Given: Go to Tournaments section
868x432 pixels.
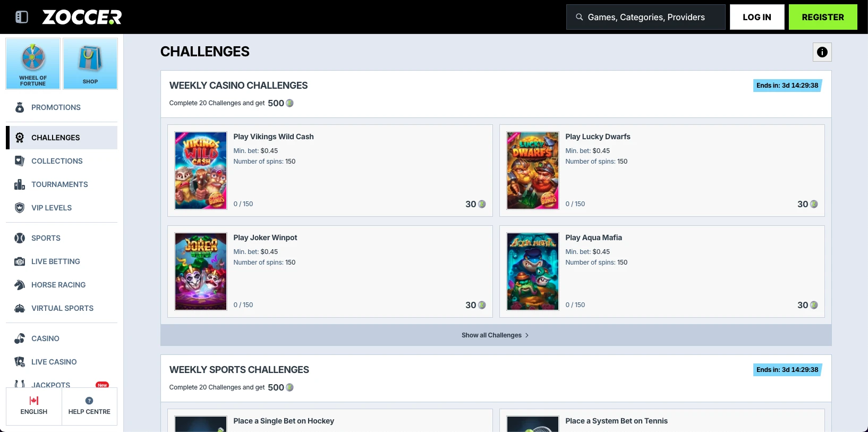Looking at the screenshot, I should point(62,184).
